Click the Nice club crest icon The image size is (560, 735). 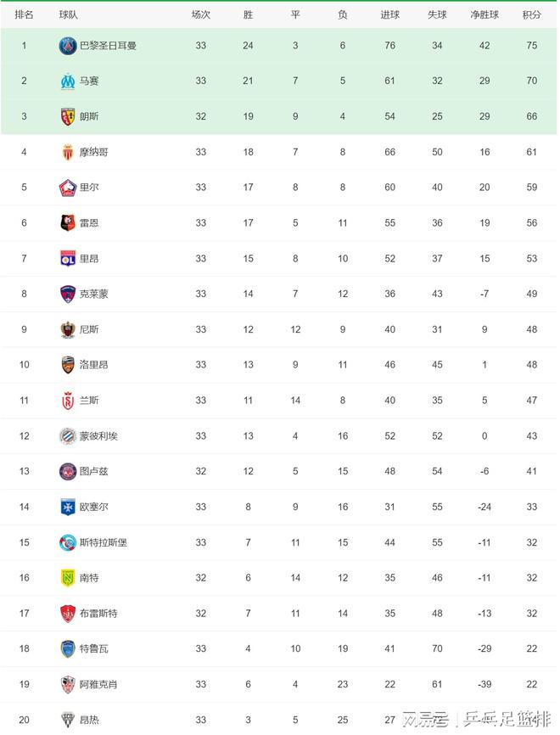(x=68, y=329)
